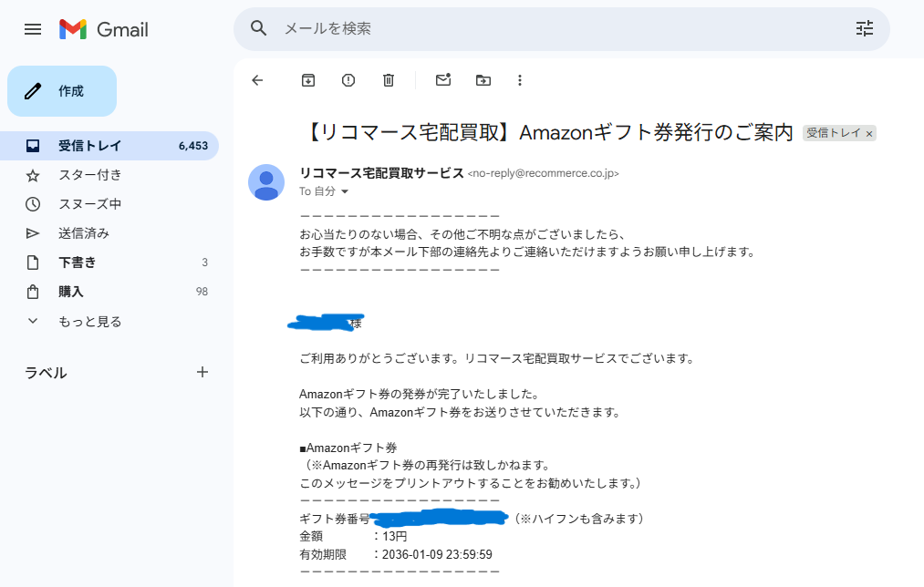Image resolution: width=924 pixels, height=587 pixels.
Task: Remove the 受信トレイ label from email
Action: pyautogui.click(x=869, y=134)
